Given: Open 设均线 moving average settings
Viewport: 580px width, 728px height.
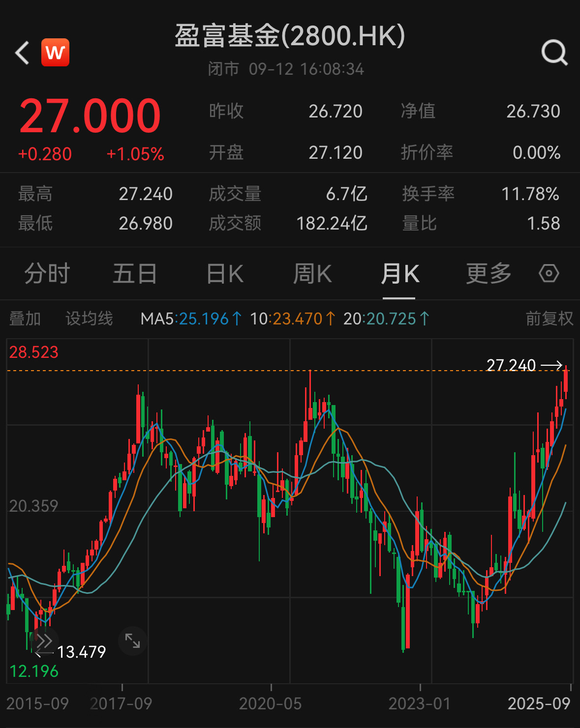Looking at the screenshot, I should pos(89,319).
